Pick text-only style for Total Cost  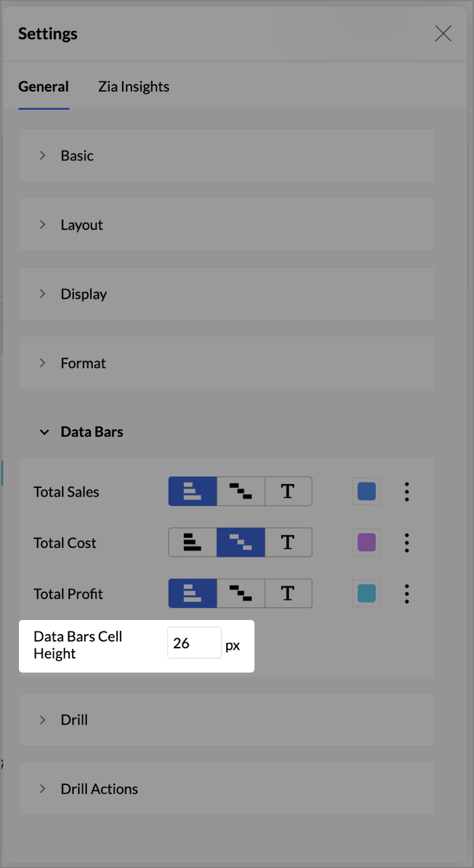tap(288, 542)
